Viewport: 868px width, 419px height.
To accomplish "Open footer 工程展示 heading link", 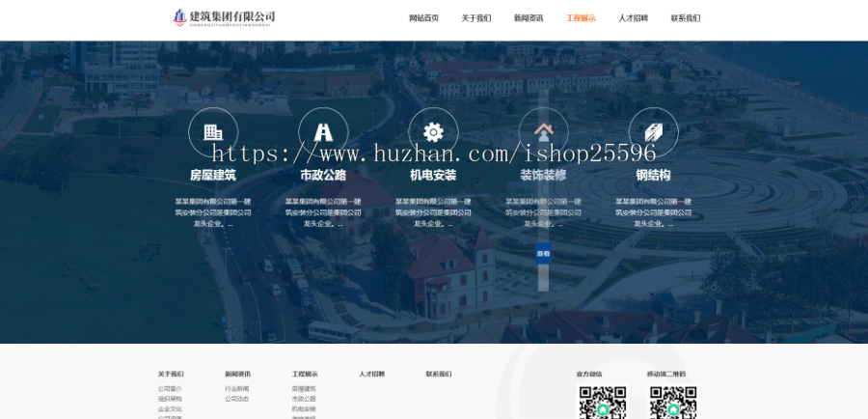I will (305, 375).
